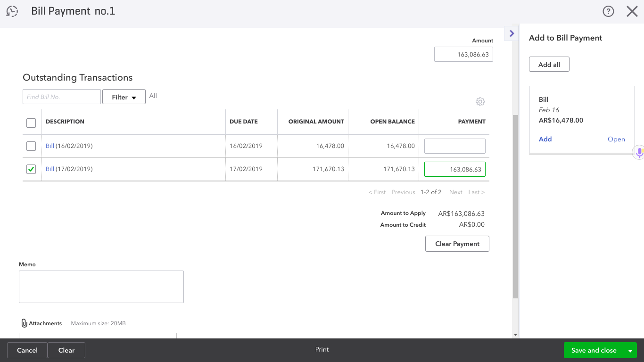The image size is (644, 362).
Task: Click the Memo text box
Action: coord(101,287)
